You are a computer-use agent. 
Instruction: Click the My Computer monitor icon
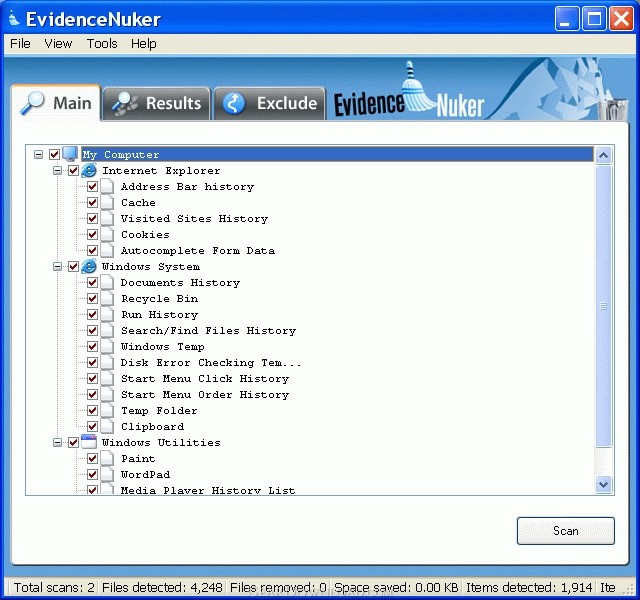70,154
